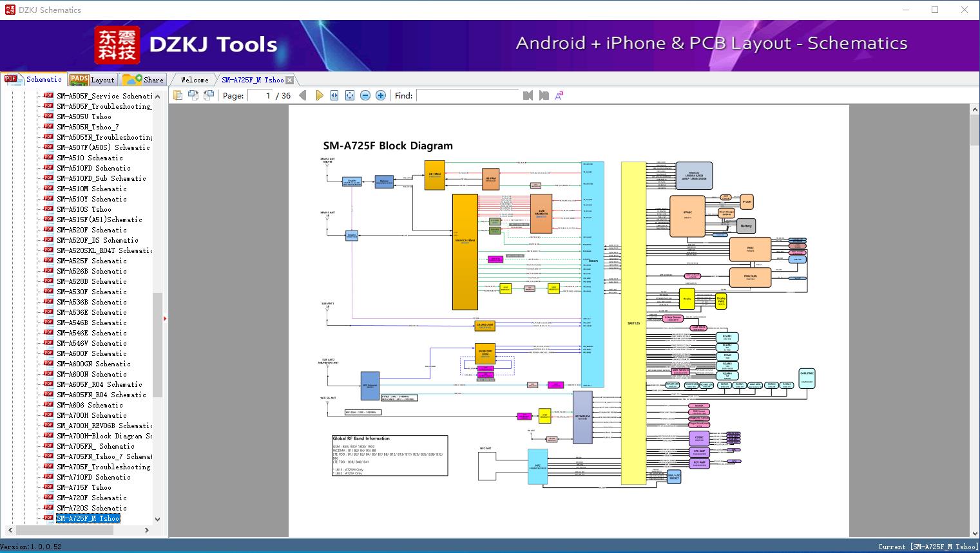This screenshot has width=980, height=553.
Task: Select SM-A546V Schematic
Action: click(91, 343)
